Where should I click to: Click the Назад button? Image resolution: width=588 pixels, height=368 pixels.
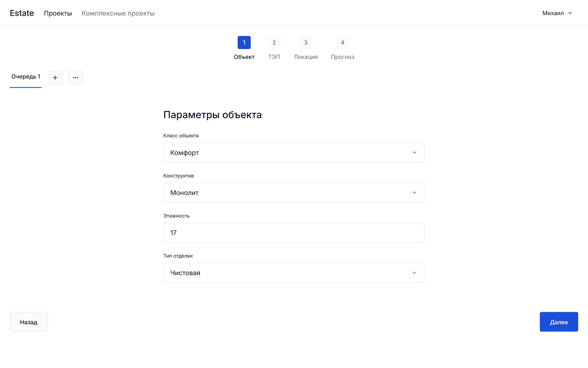click(x=29, y=322)
